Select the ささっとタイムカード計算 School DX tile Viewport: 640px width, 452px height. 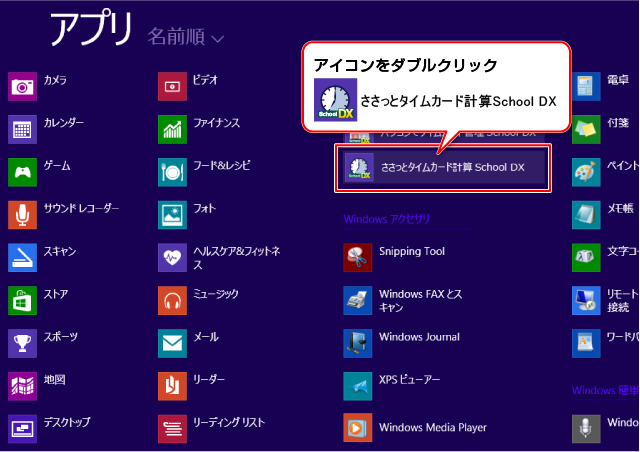pyautogui.click(x=444, y=167)
